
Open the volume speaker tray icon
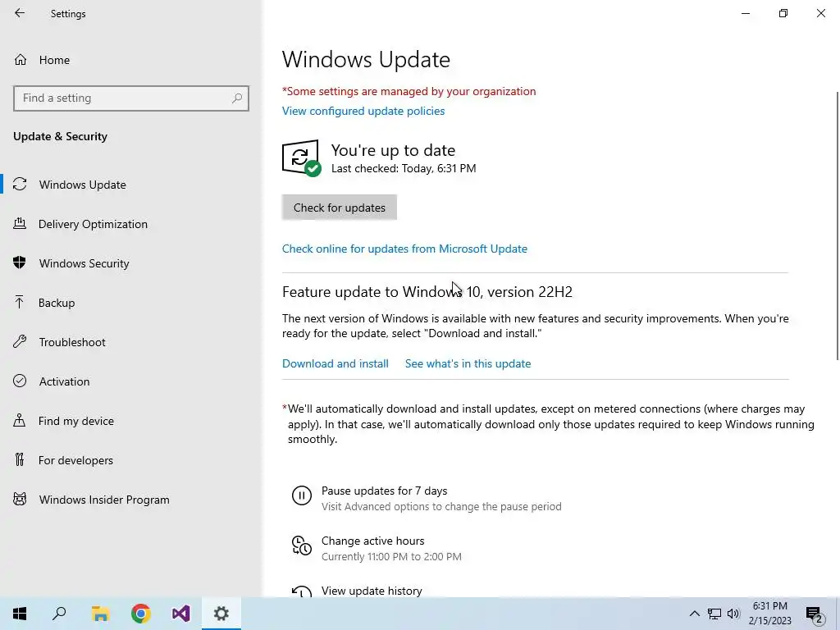click(x=733, y=614)
